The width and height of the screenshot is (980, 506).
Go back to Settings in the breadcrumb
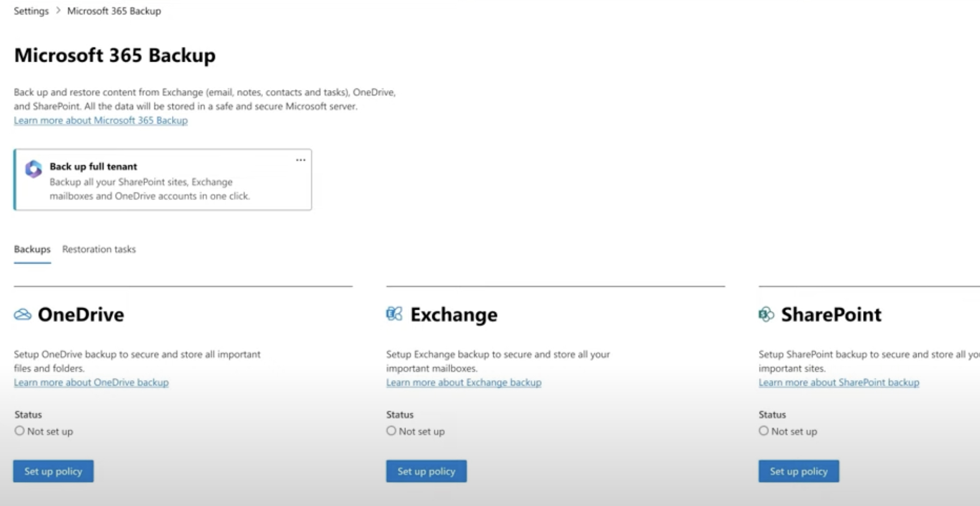[31, 11]
